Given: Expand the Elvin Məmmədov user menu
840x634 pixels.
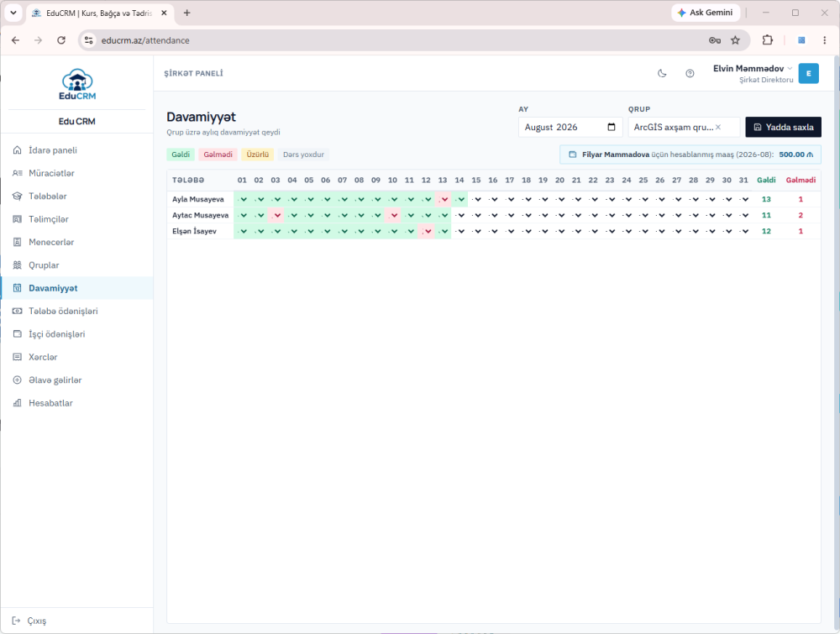Looking at the screenshot, I should coord(753,73).
